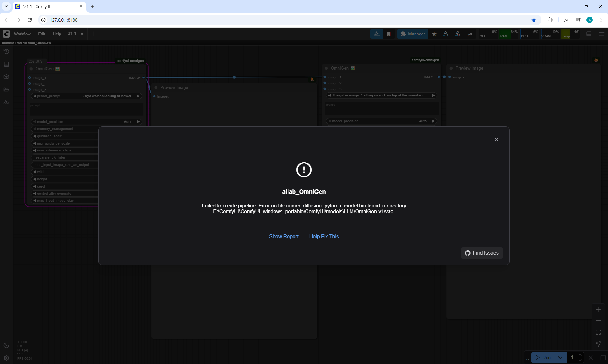The image size is (608, 364).
Task: Increase the batch count stepper
Action: click(x=580, y=355)
